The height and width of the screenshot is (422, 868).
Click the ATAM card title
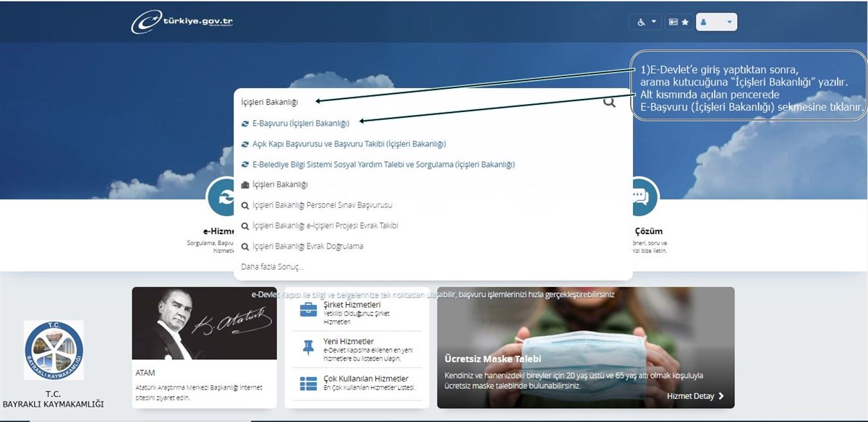[x=145, y=373]
